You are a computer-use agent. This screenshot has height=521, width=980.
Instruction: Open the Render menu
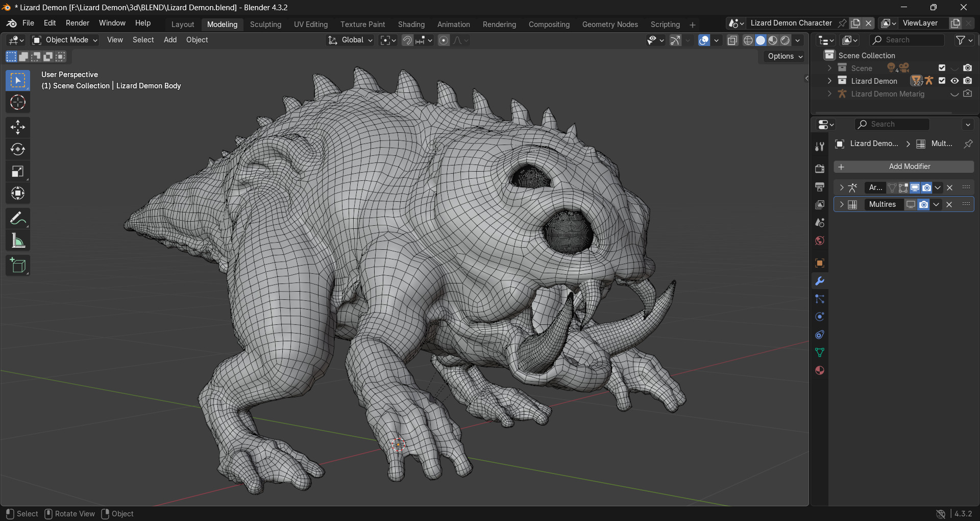pyautogui.click(x=78, y=23)
